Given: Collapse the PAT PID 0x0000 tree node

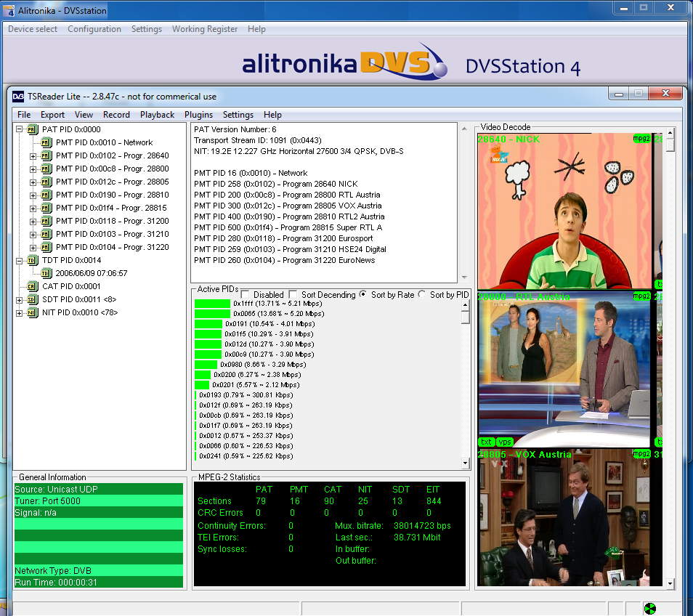Looking at the screenshot, I should point(19,129).
